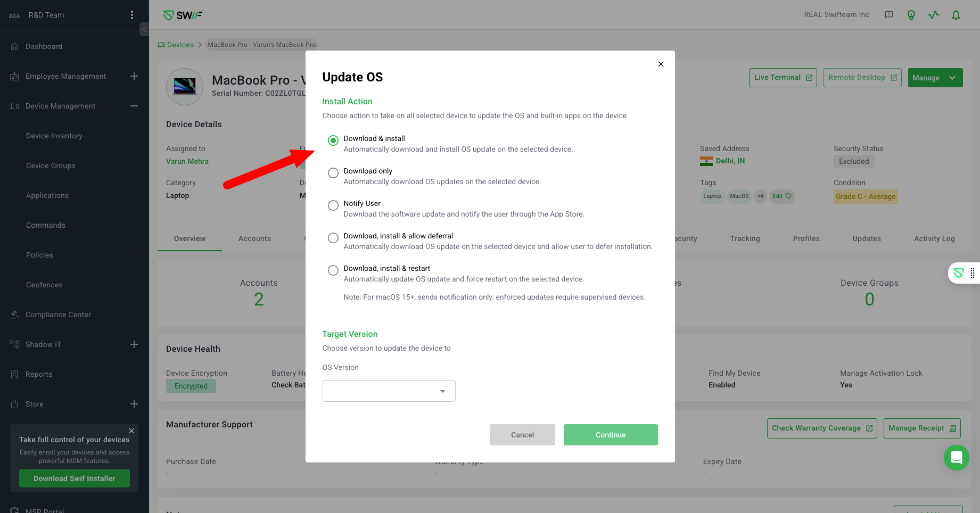
Task: Click Manage Receipt button
Action: (x=922, y=428)
